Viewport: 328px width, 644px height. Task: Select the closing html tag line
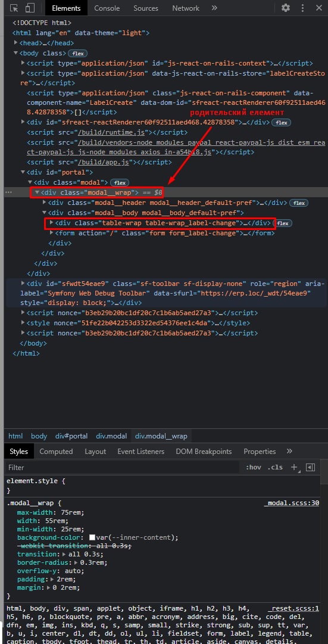coord(26,353)
